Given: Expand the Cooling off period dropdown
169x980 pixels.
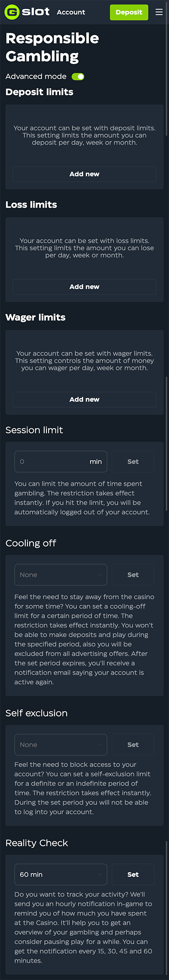Looking at the screenshot, I should pos(61,575).
